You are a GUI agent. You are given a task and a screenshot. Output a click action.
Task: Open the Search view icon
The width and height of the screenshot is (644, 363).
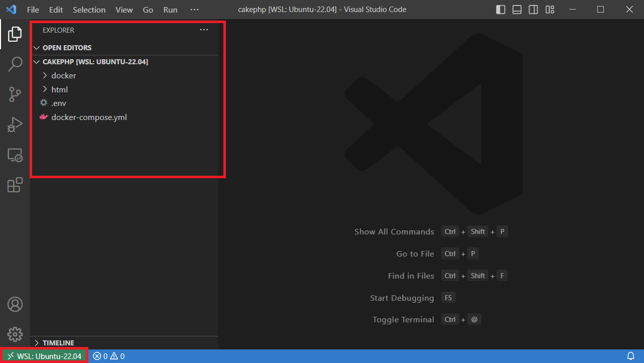[15, 64]
